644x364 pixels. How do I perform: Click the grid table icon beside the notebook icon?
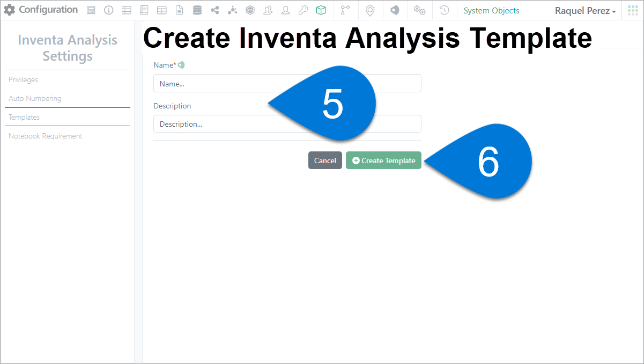(x=161, y=10)
